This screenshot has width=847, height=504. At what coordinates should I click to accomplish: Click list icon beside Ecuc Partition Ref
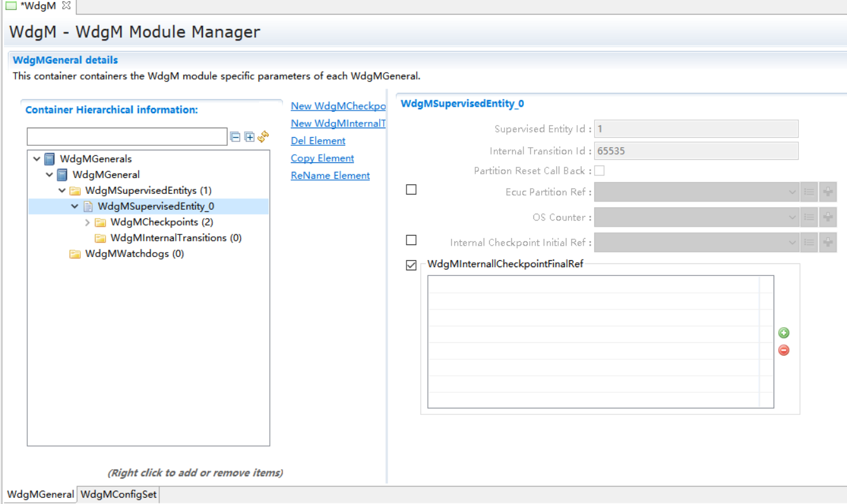(x=809, y=192)
